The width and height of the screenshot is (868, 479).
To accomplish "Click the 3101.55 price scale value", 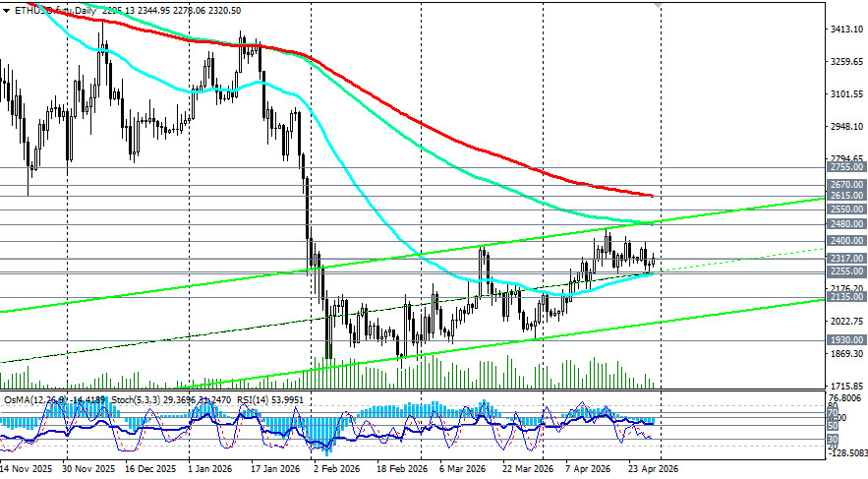I will 847,94.
